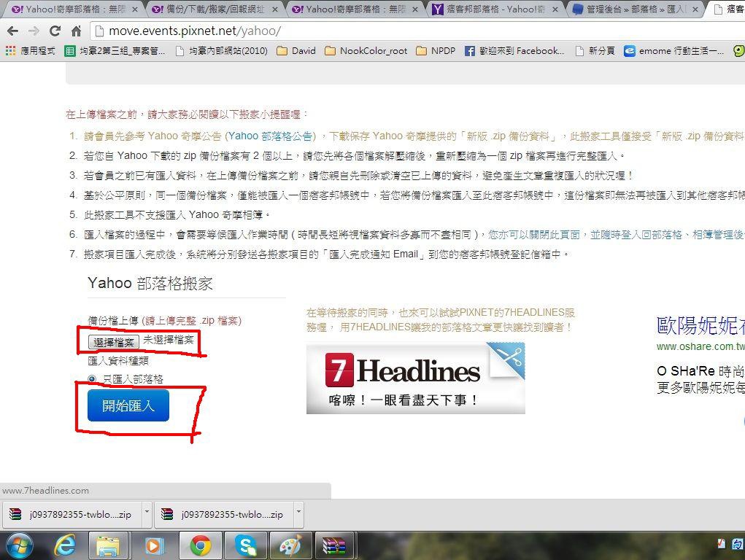The width and height of the screenshot is (745, 560).
Task: Open the NPDP bookmark folder
Action: [x=435, y=51]
